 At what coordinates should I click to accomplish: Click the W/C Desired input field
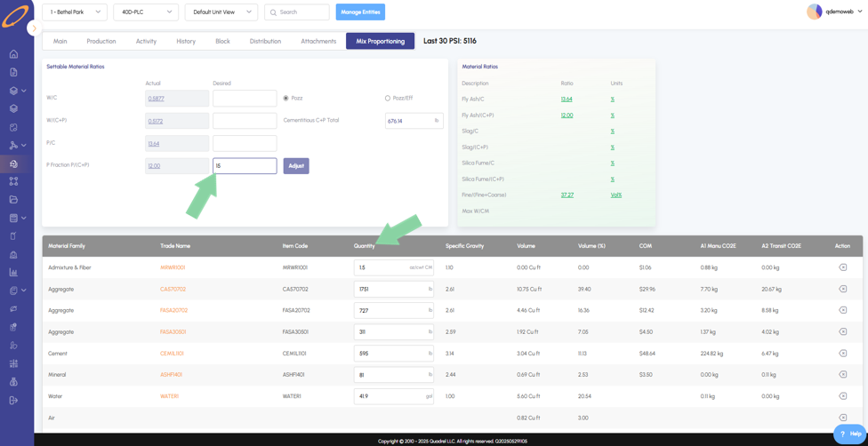click(245, 99)
